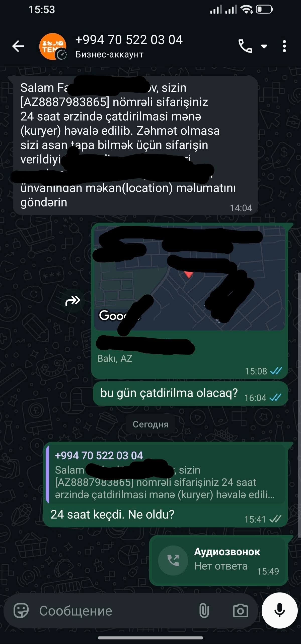301x644 pixels.
Task: Open the camera from message bar
Action: coord(240,611)
